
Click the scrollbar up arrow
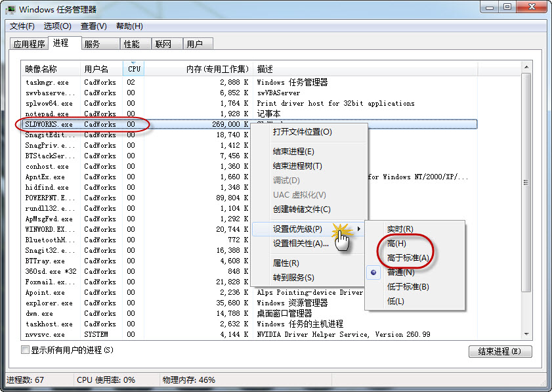pos(526,67)
